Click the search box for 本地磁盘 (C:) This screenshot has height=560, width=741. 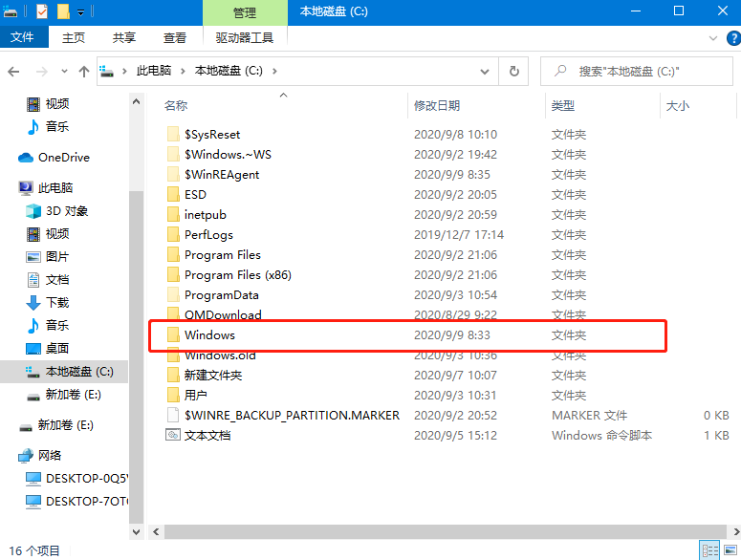click(x=637, y=72)
